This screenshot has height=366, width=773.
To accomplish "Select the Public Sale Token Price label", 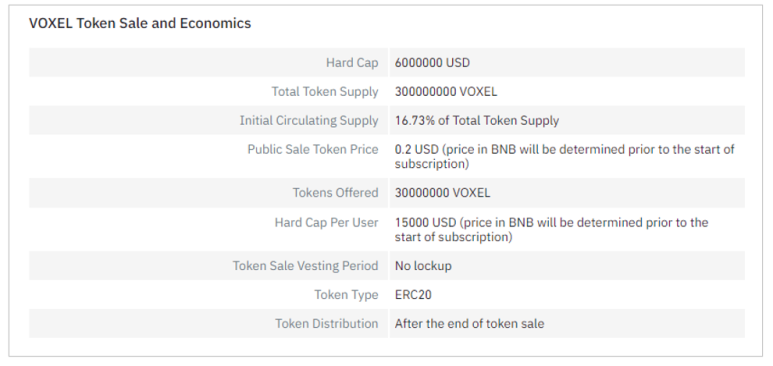I will click(313, 149).
